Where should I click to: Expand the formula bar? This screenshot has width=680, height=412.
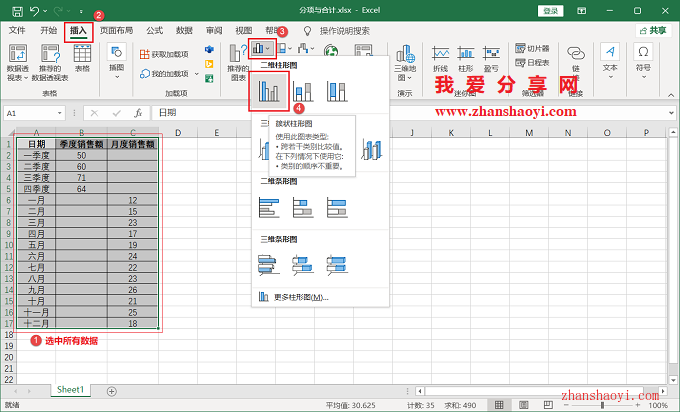[671, 113]
